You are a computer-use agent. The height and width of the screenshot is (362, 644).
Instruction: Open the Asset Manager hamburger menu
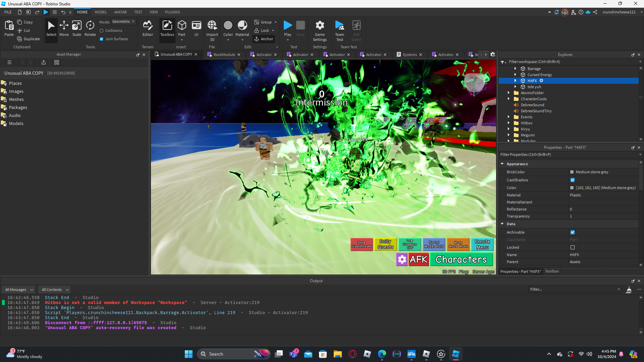(9, 62)
